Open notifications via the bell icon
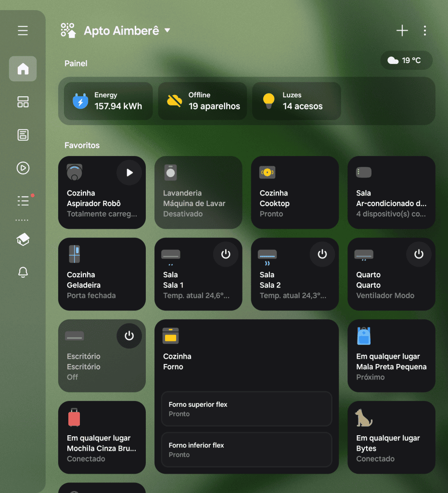This screenshot has height=493, width=448. (22, 272)
